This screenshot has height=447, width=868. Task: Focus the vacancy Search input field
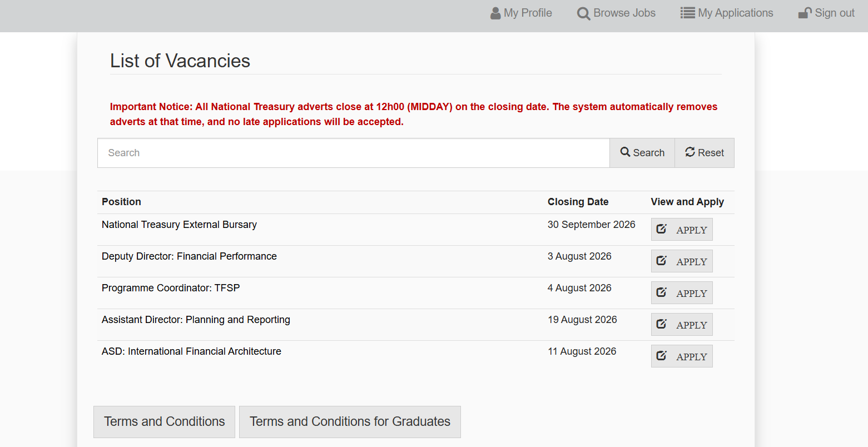point(354,153)
